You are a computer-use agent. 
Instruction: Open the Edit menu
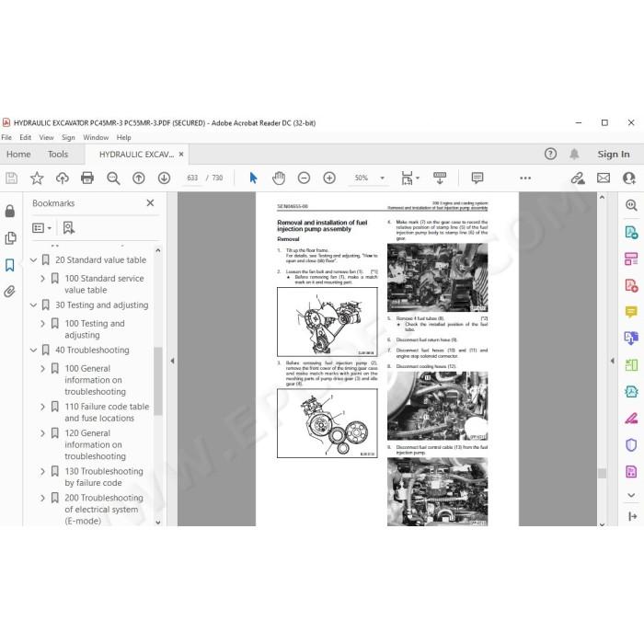click(26, 137)
